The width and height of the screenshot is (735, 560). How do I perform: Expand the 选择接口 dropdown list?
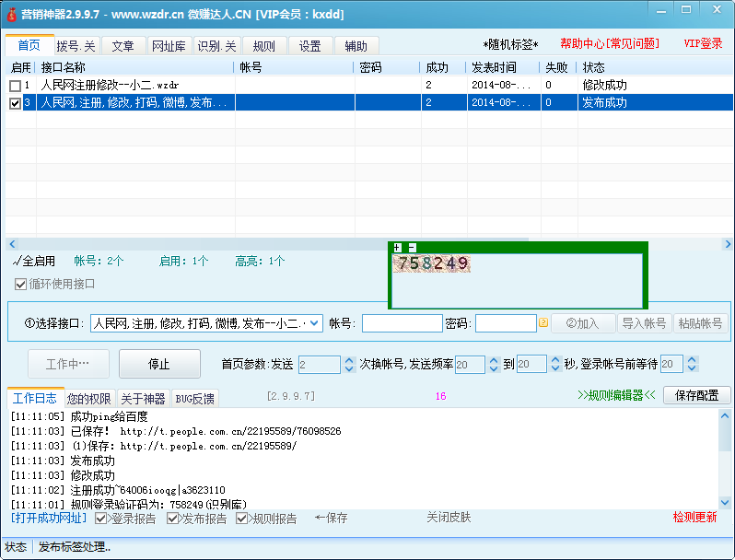point(314,323)
